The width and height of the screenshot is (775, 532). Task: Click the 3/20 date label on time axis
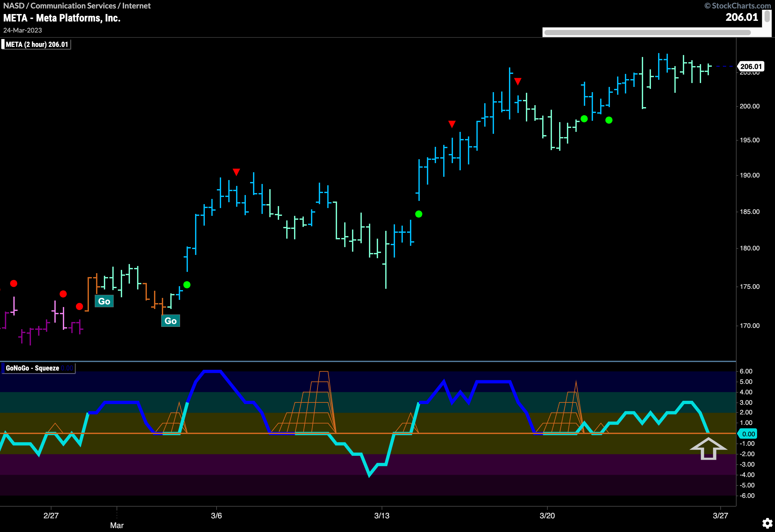(x=547, y=515)
